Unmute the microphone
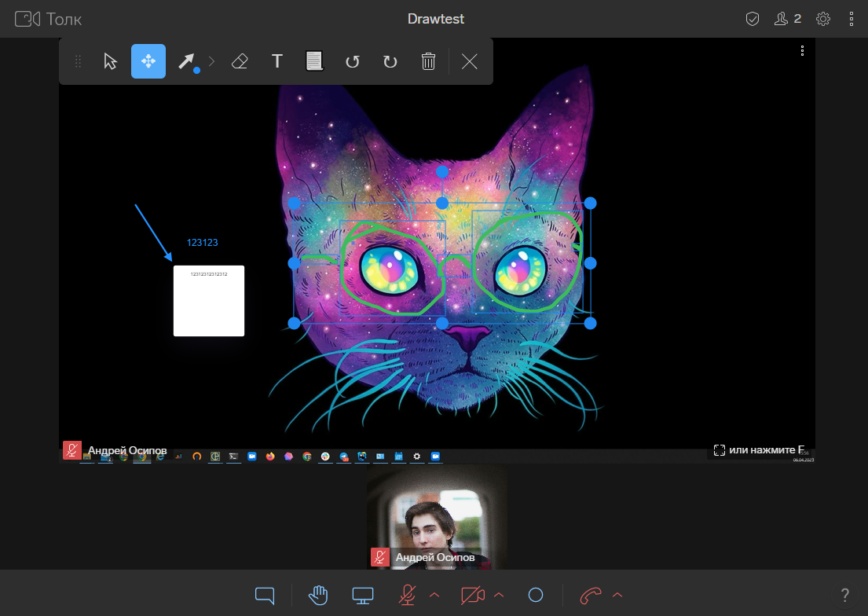Viewport: 868px width, 616px height. 408,596
